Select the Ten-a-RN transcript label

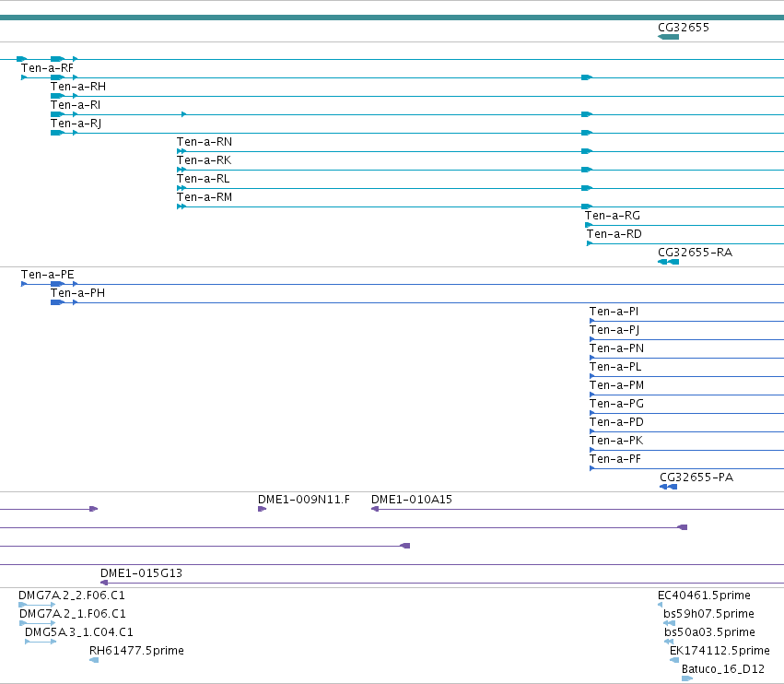tap(205, 142)
